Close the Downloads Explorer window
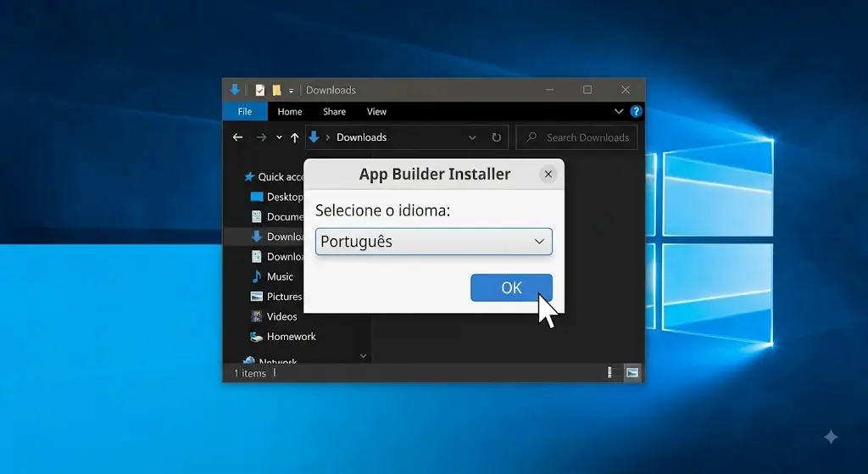 point(626,90)
